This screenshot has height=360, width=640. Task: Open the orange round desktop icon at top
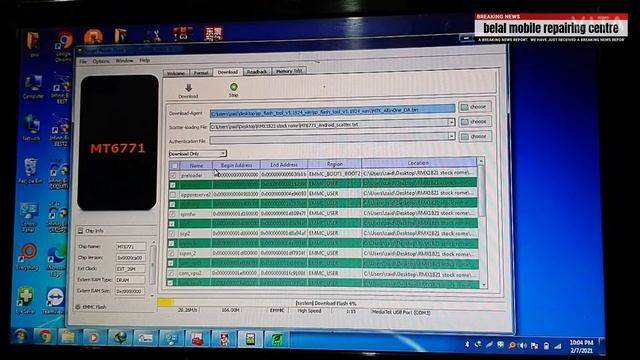point(93,37)
